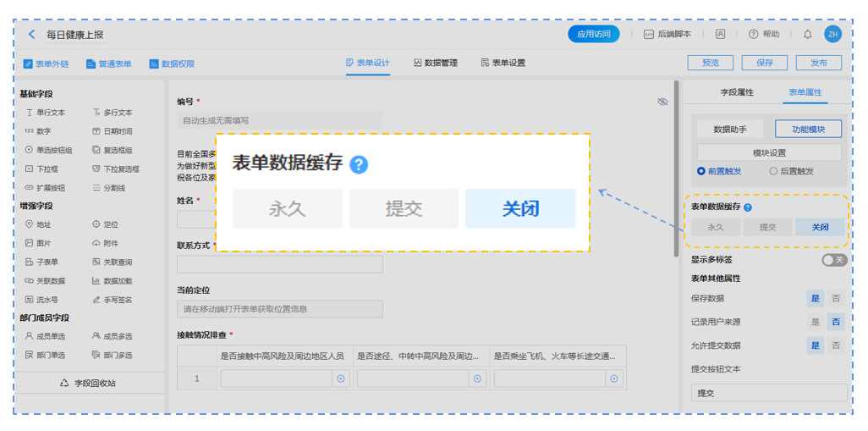
Task: Click the 应用访问 button
Action: [x=593, y=35]
